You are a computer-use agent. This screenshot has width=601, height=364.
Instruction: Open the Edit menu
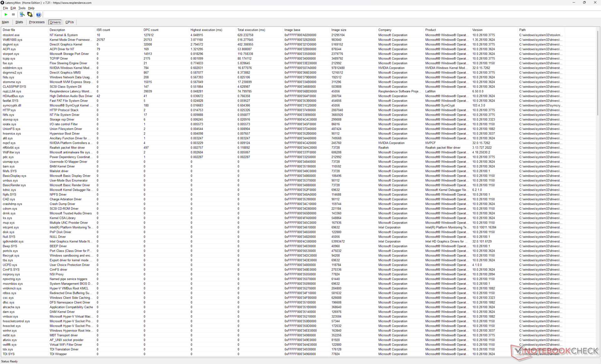(13, 8)
